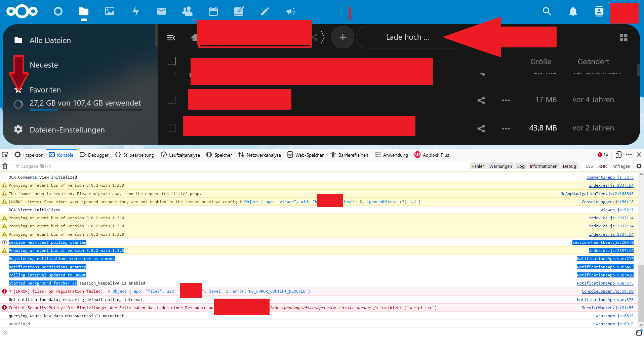Check the box for the 43,8 MB file
The image size is (644, 342).
172,128
